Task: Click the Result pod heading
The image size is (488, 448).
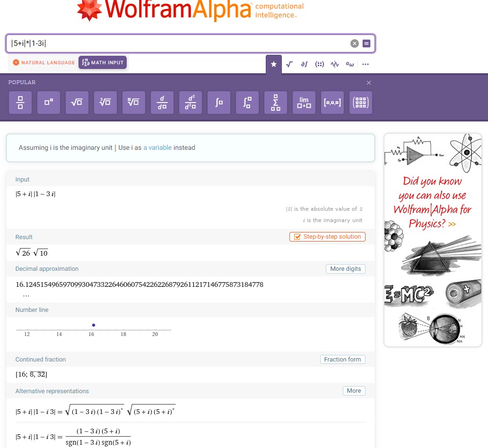Action: coord(24,237)
